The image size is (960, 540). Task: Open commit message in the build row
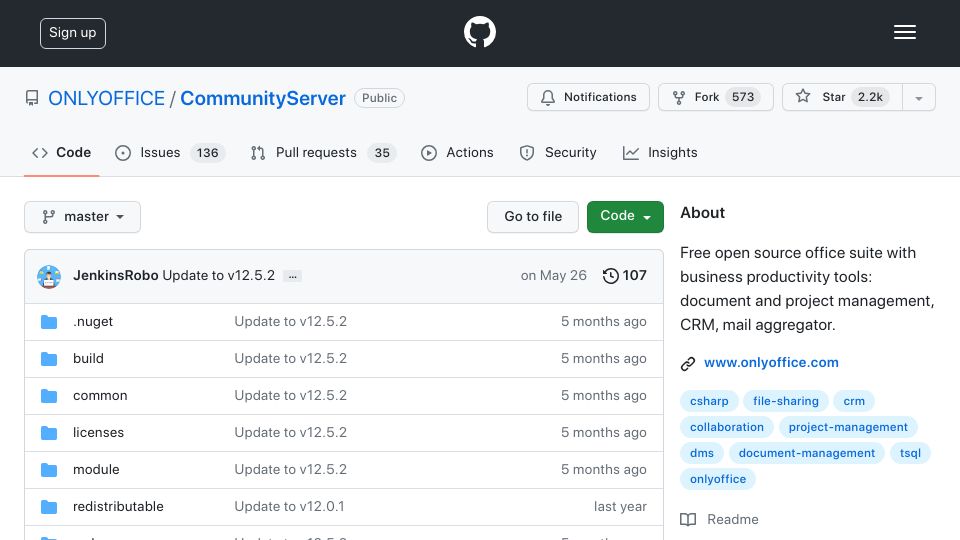(x=291, y=359)
